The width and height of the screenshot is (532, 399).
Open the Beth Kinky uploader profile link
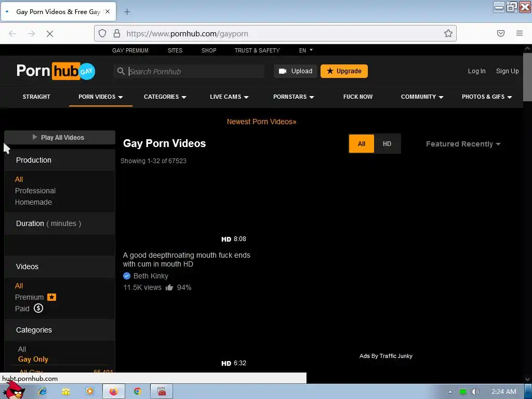(x=151, y=276)
